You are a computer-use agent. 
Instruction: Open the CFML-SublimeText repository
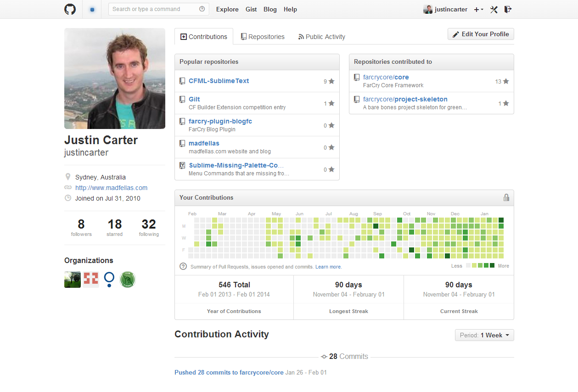click(x=219, y=81)
